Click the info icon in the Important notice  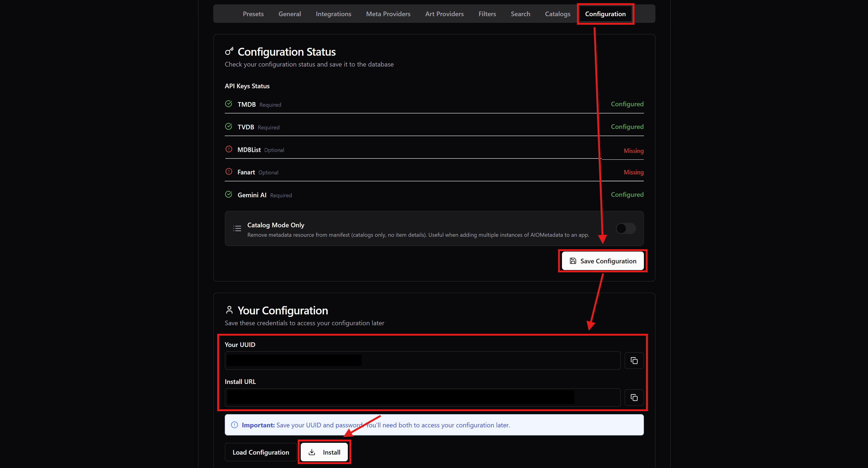[x=234, y=425]
